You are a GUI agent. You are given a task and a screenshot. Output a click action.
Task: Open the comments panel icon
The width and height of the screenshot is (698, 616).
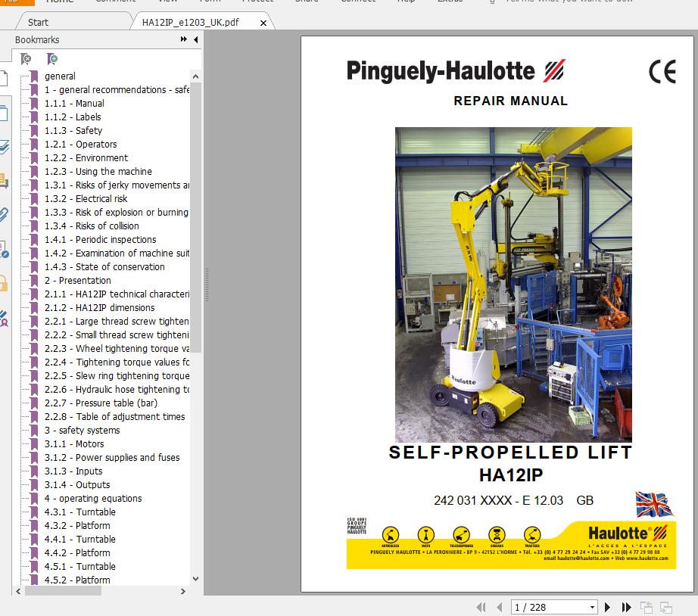coord(8,180)
